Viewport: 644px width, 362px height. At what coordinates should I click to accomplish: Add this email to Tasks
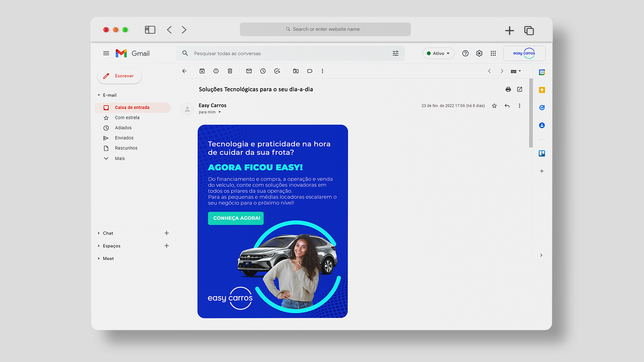tap(277, 71)
